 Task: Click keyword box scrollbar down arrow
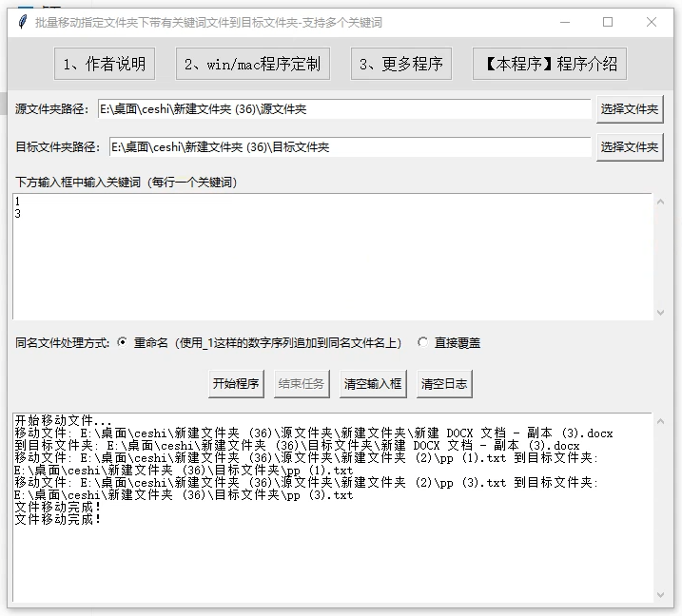pos(660,312)
